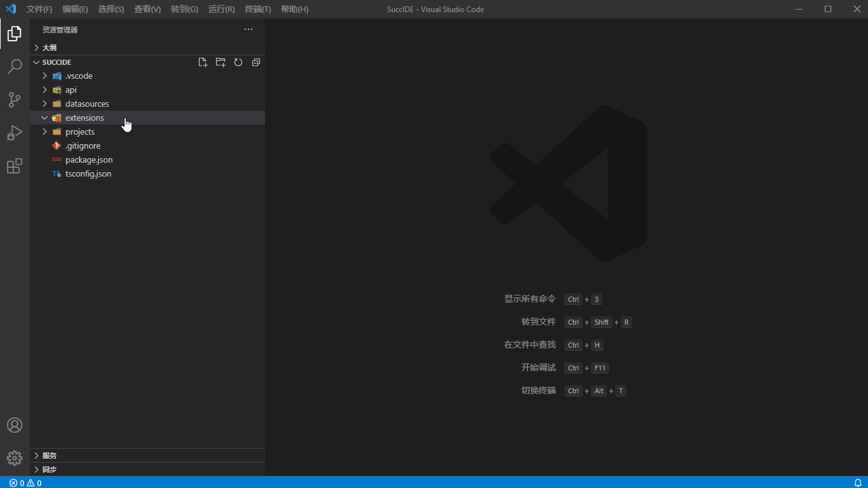Click the New File icon in explorer
868x488 pixels.
tap(203, 62)
